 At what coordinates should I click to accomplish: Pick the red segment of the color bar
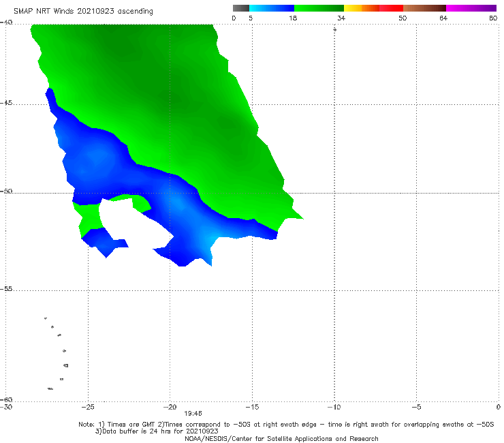tap(391, 8)
